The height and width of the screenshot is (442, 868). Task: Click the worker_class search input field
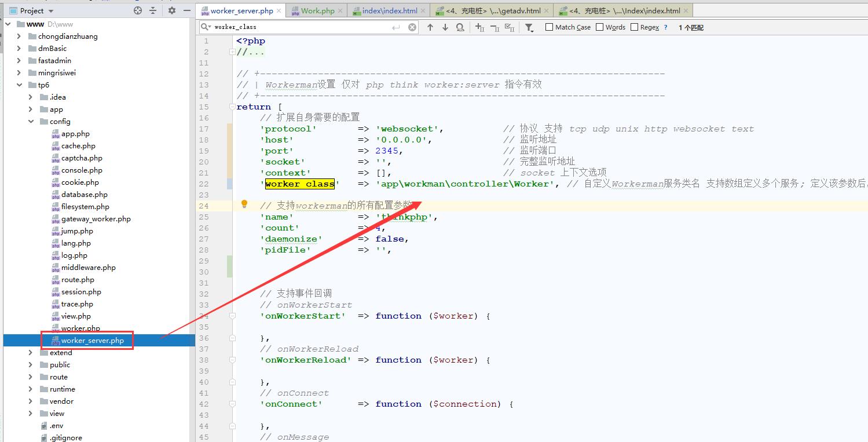point(301,27)
